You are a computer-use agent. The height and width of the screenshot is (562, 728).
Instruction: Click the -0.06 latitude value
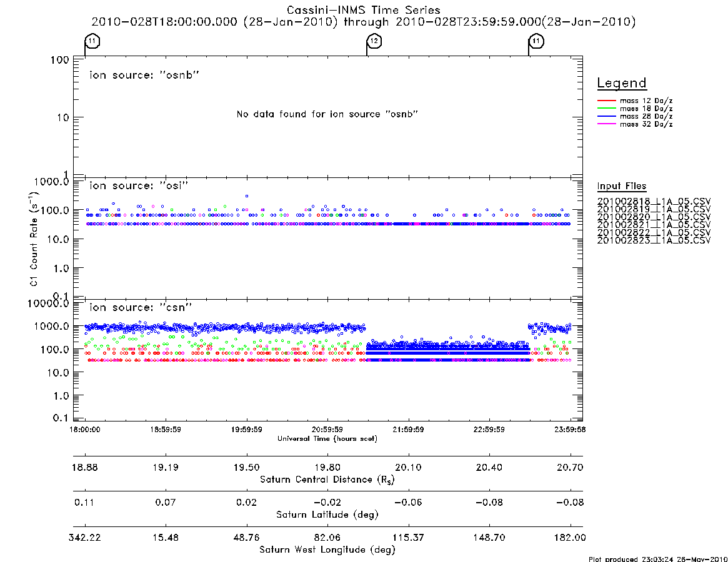tap(408, 503)
